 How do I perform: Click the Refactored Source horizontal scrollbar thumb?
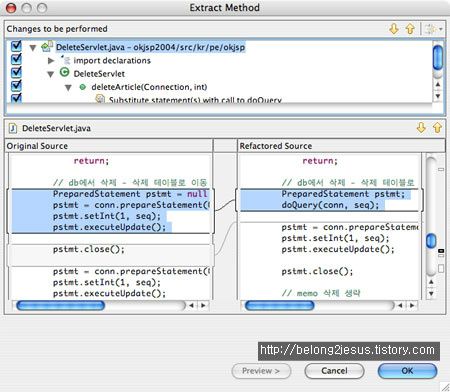(279, 305)
